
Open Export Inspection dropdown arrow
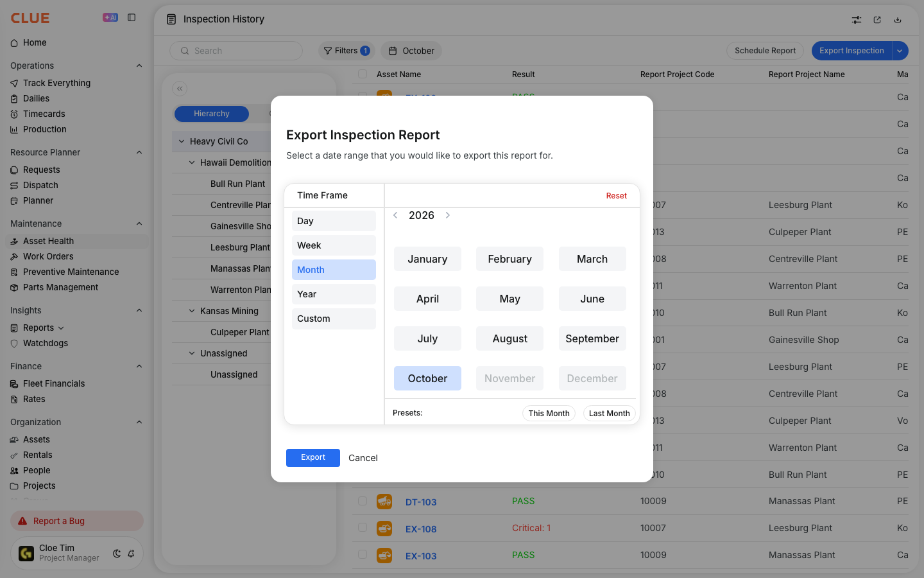click(900, 51)
